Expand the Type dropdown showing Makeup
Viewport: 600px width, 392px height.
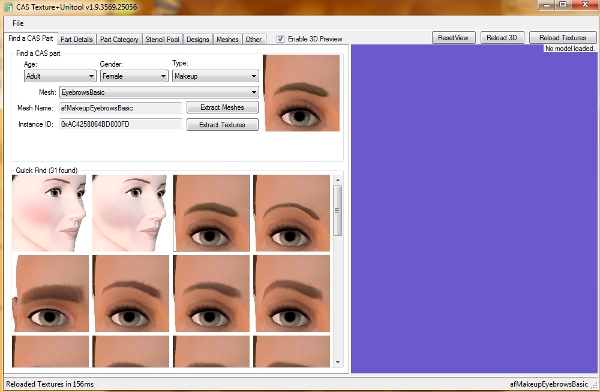tap(215, 76)
